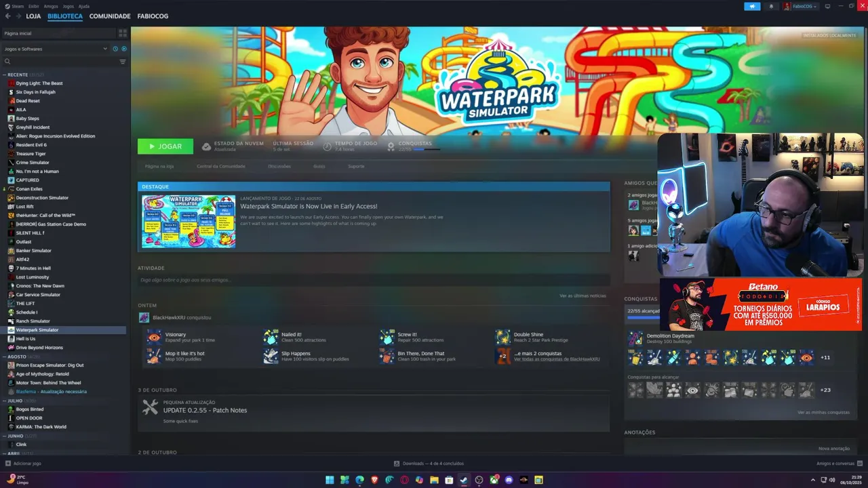Image resolution: width=868 pixels, height=488 pixels.
Task: Open Discord from the Windows taskbar
Action: tap(509, 480)
